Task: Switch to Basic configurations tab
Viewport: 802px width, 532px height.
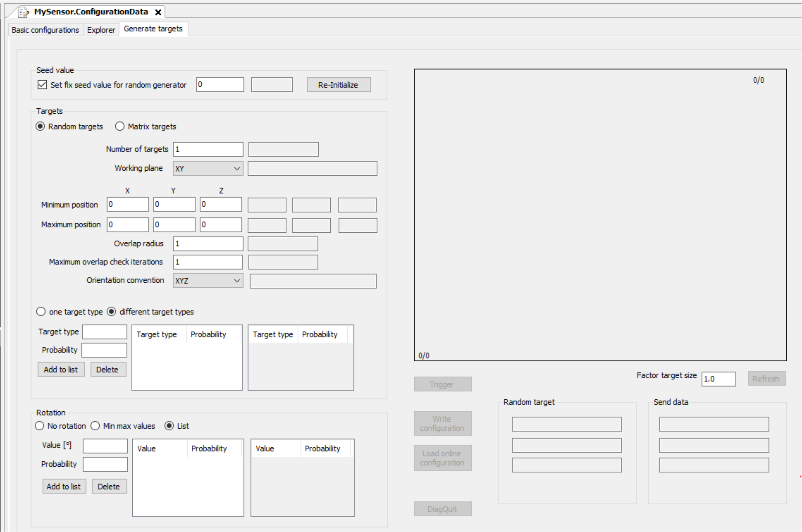Action: point(45,30)
